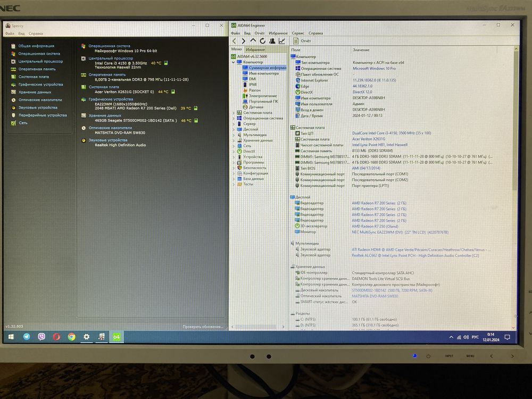Open the graph icon in AIDA64 toolbar
Viewport: 532px width, 399px height.
tap(282, 41)
